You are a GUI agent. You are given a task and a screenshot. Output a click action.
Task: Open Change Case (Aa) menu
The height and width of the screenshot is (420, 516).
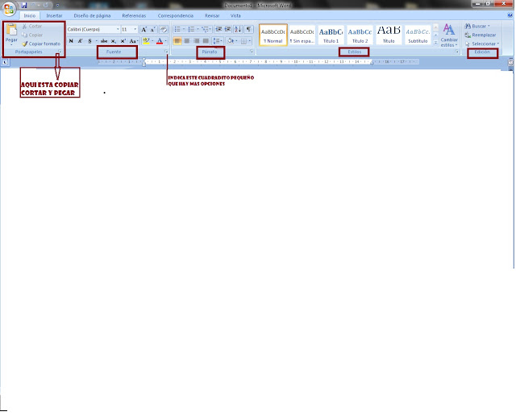133,41
